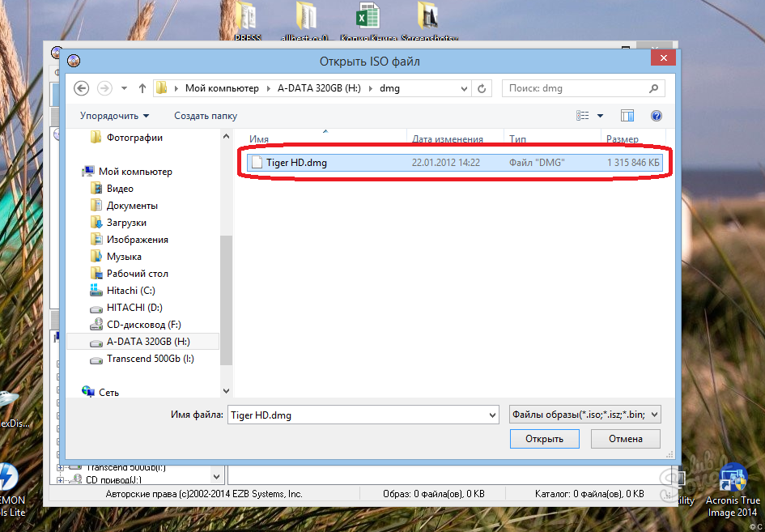This screenshot has height=532, width=765.
Task: Open the recent locations arrow
Action: (x=124, y=88)
